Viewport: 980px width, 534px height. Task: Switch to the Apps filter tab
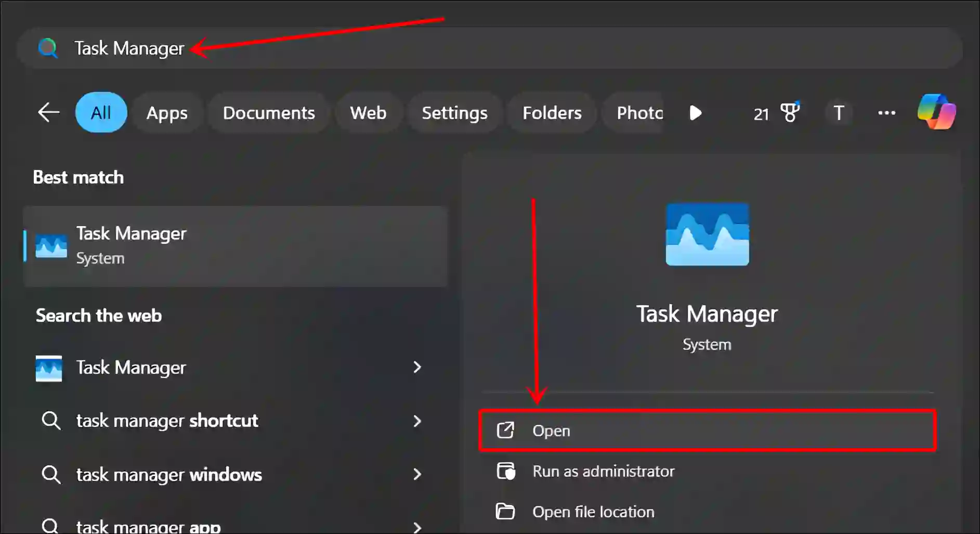pos(167,112)
